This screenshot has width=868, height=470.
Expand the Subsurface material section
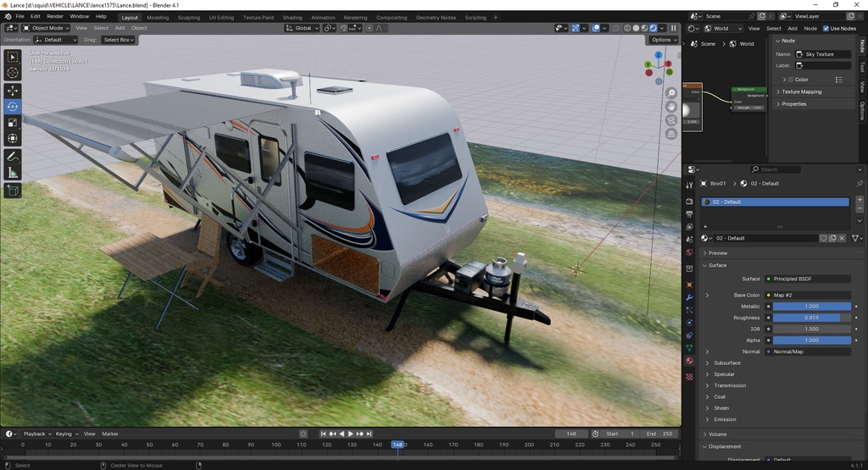coord(726,363)
